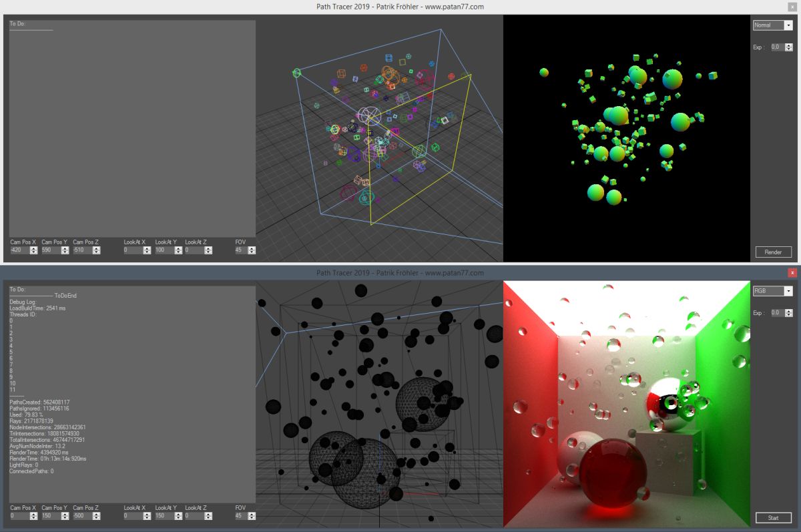Click the black-sphere wireframe viewport in bottom window
The width and height of the screenshot is (801, 532).
click(379, 404)
